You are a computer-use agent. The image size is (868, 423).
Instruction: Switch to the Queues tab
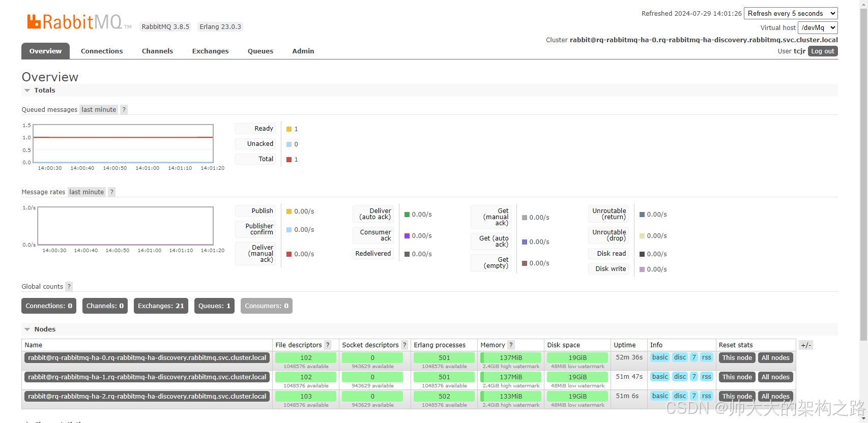coord(261,51)
